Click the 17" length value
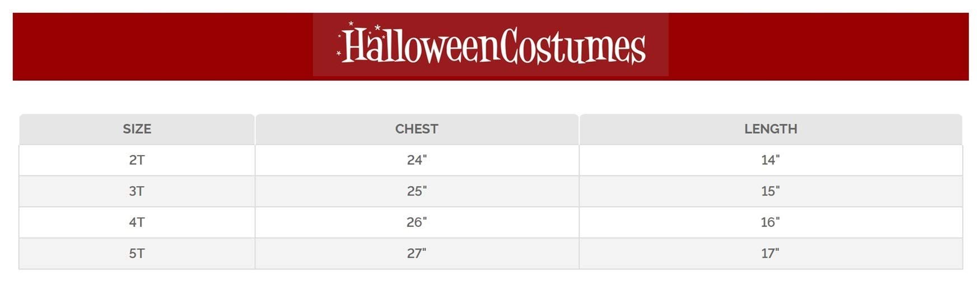Viewport: 980px width, 288px height. [x=771, y=253]
